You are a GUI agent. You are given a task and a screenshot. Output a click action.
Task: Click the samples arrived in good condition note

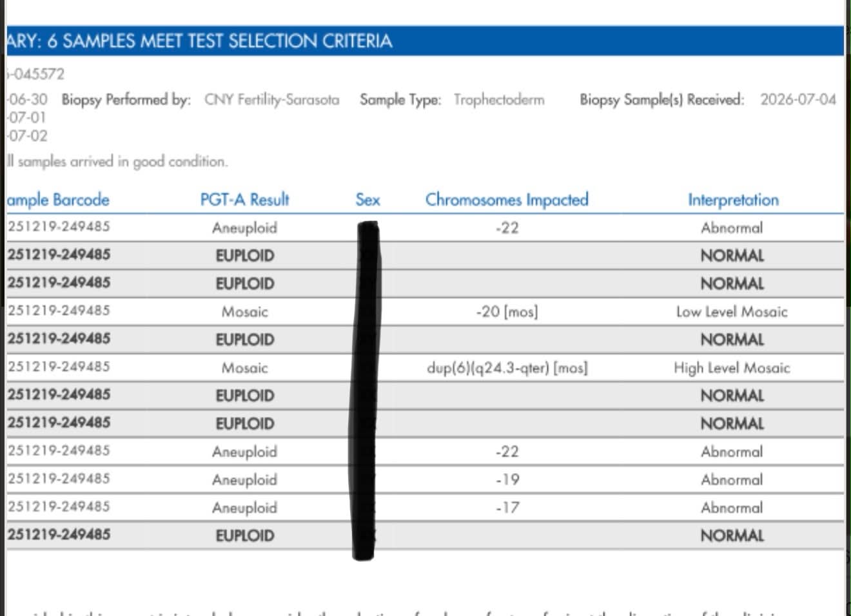coord(117,162)
